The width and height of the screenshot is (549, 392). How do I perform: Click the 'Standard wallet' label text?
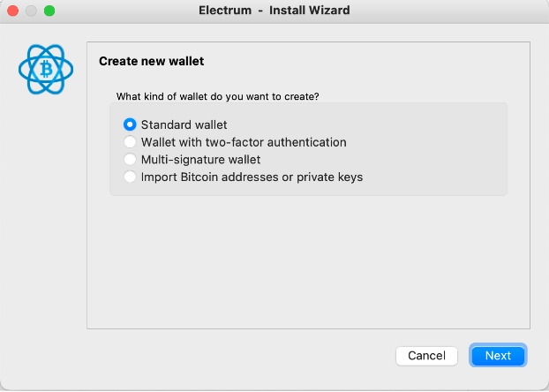pyautogui.click(x=184, y=124)
